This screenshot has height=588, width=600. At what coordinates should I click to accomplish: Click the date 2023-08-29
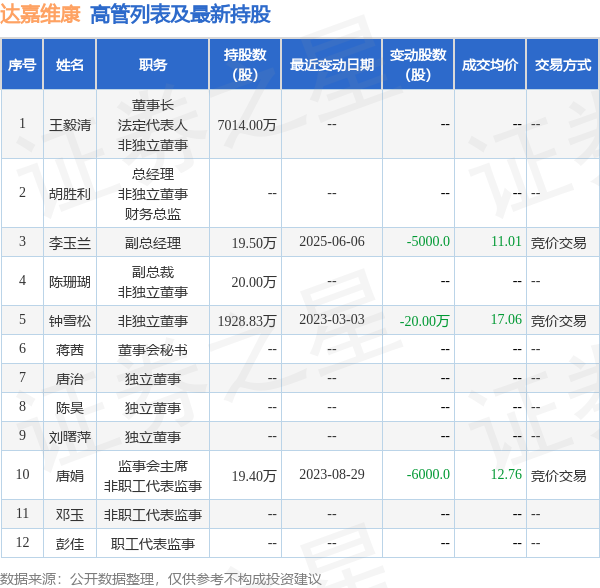click(x=332, y=475)
